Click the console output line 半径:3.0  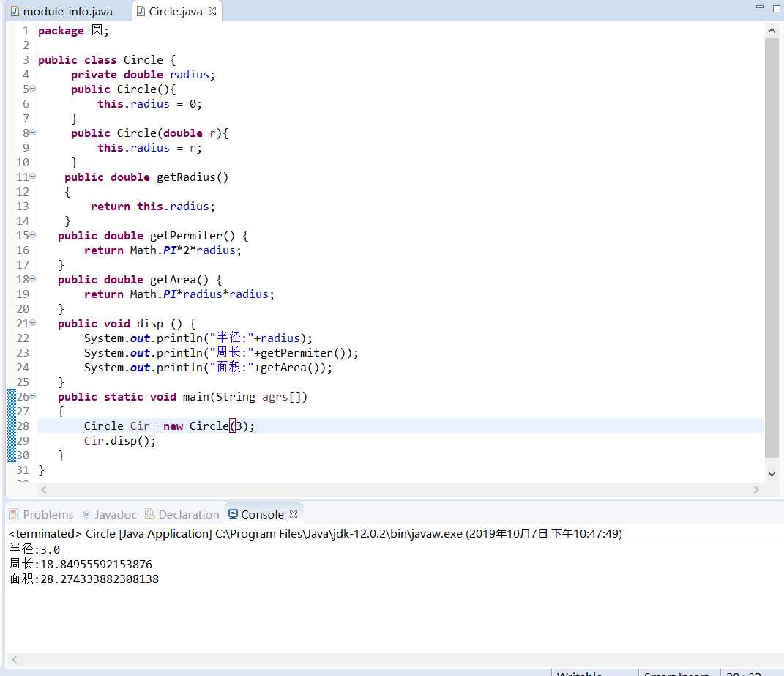point(34,549)
